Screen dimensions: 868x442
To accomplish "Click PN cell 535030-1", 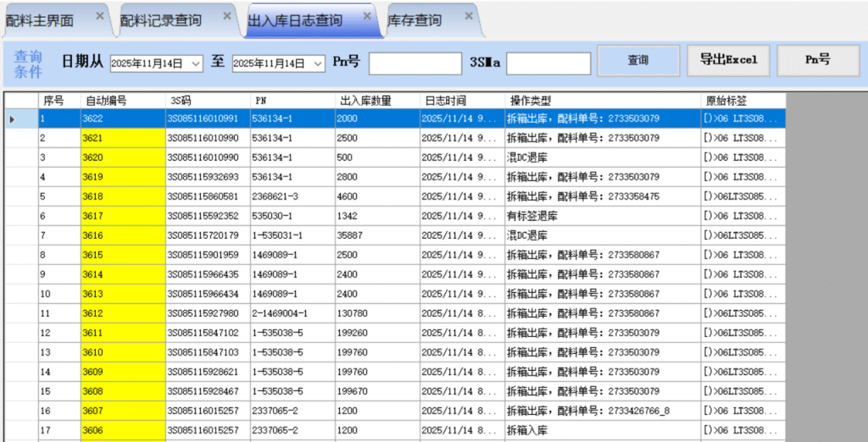I will (292, 216).
